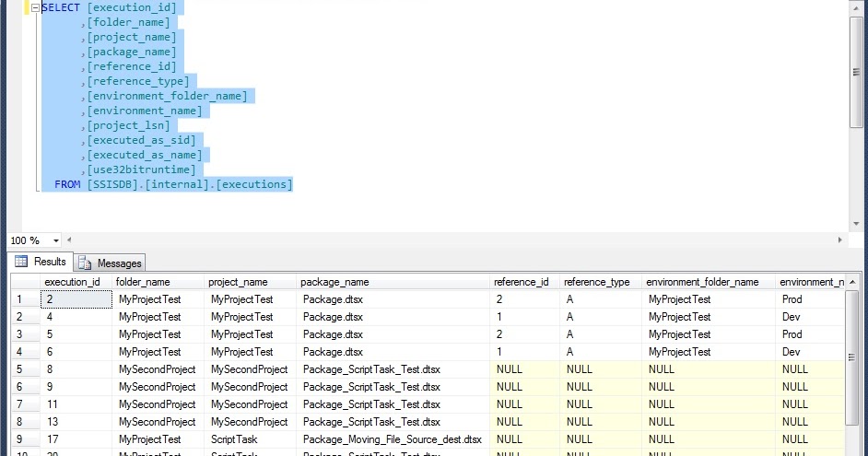Select row 9 header in results grid
Viewport: 868px width, 456px height.
pos(26,439)
